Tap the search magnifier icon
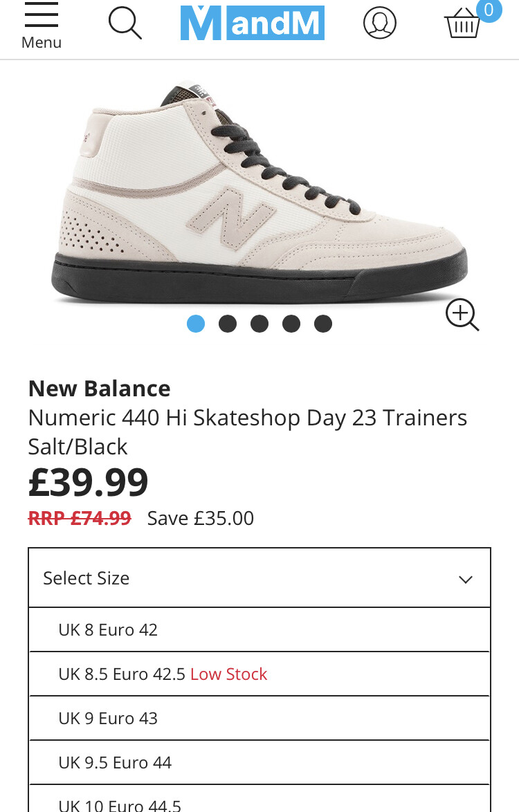 (125, 24)
